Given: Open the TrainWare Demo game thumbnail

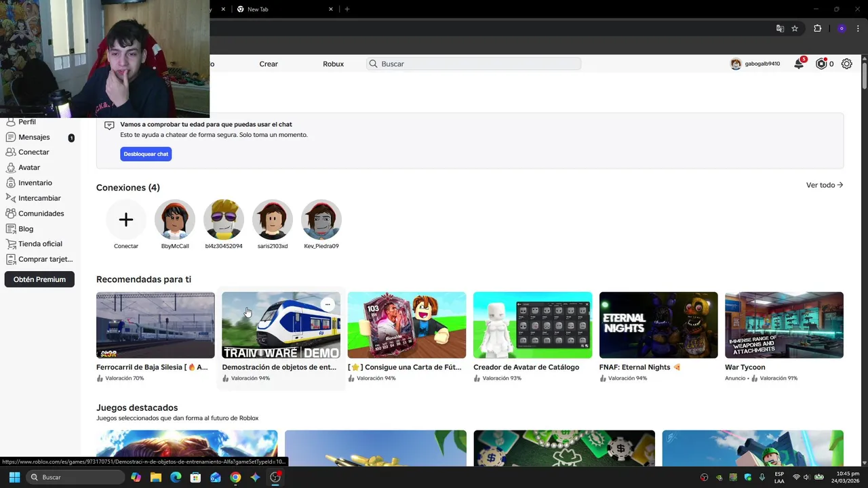Looking at the screenshot, I should click(x=281, y=325).
